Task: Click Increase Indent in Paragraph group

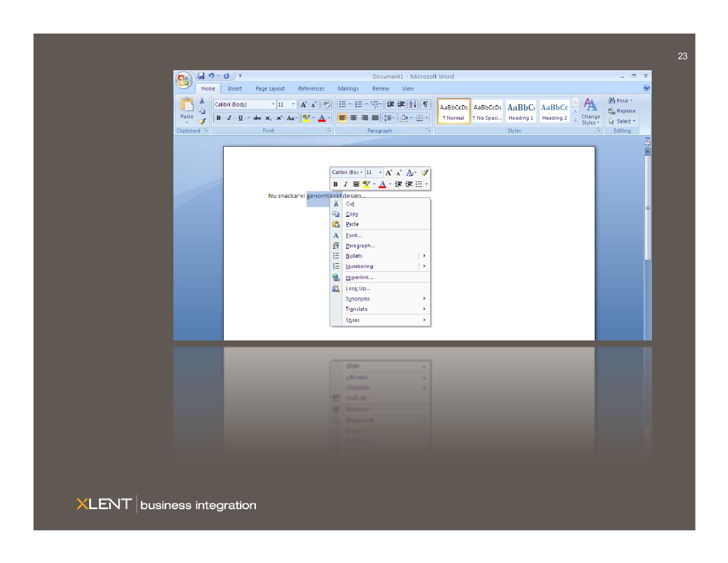Action: 401,105
